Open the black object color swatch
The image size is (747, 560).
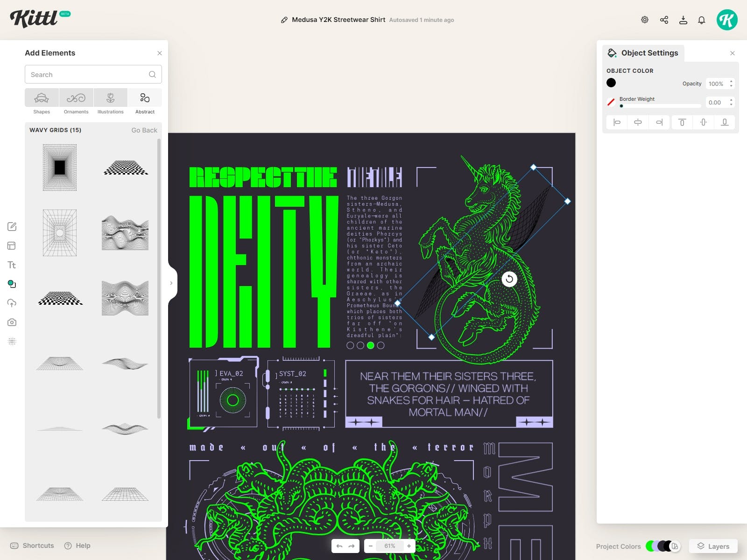coord(611,83)
